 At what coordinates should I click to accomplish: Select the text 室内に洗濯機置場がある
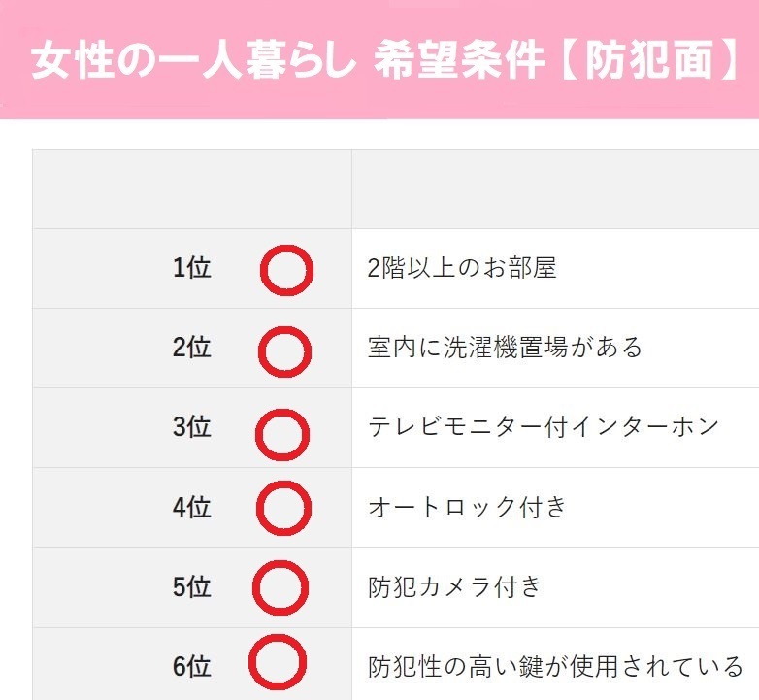point(505,348)
